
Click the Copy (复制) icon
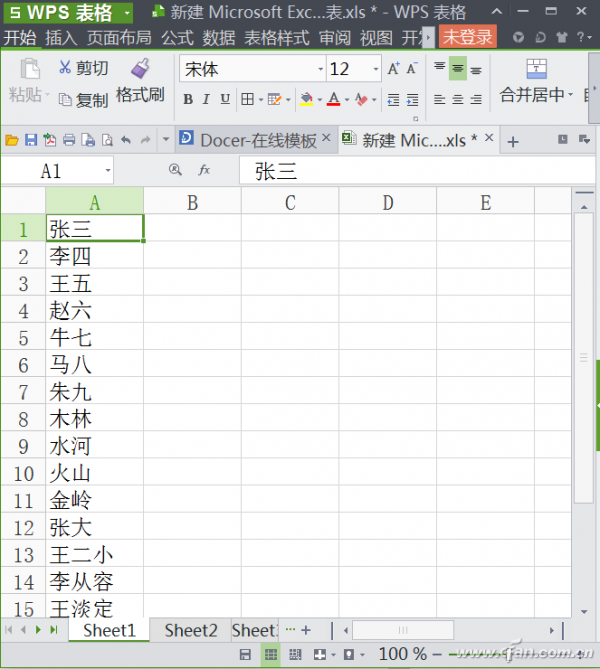tap(65, 100)
